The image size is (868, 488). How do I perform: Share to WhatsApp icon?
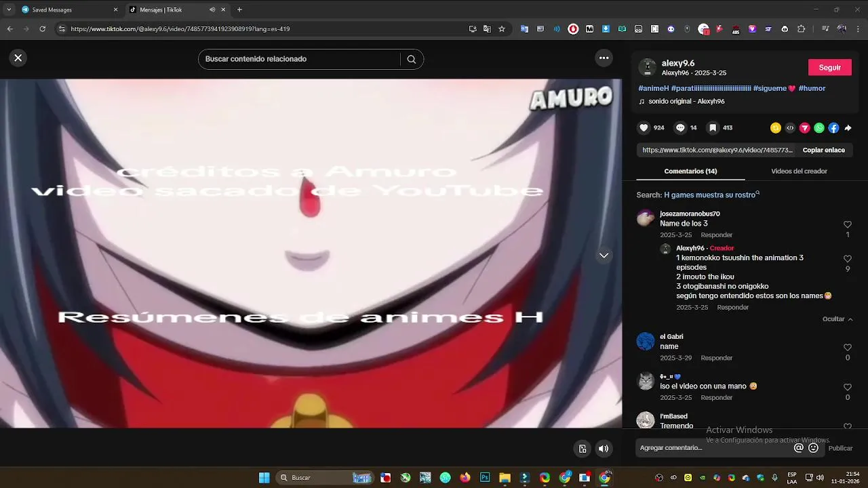click(819, 127)
